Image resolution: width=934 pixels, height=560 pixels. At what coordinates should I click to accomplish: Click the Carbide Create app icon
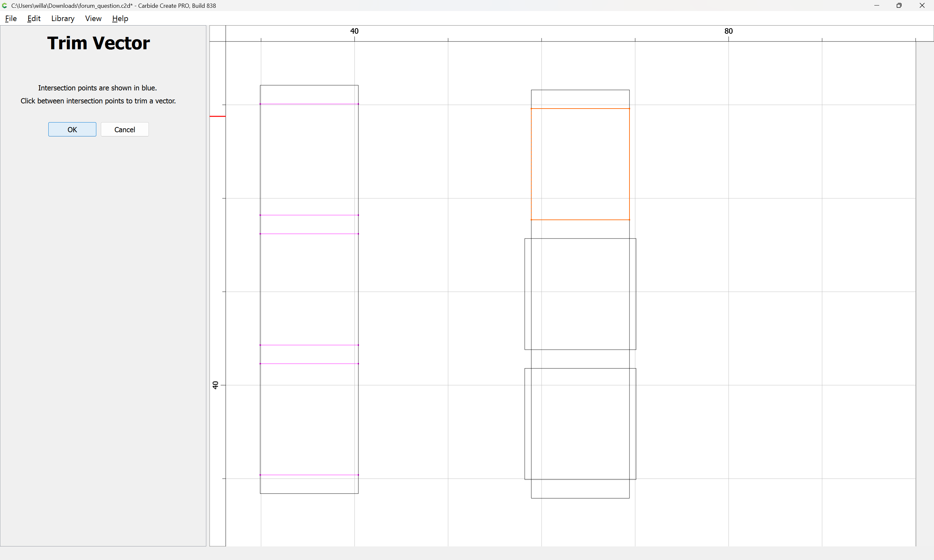[x=5, y=6]
